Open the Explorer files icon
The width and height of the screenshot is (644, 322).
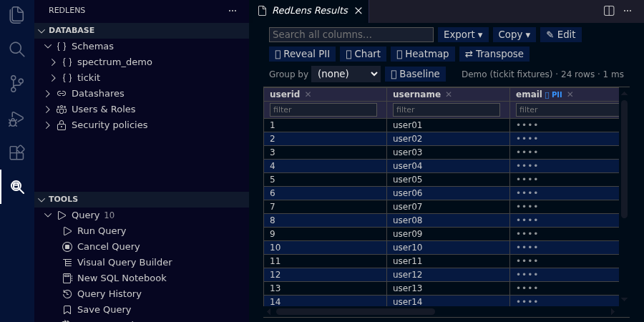(17, 15)
